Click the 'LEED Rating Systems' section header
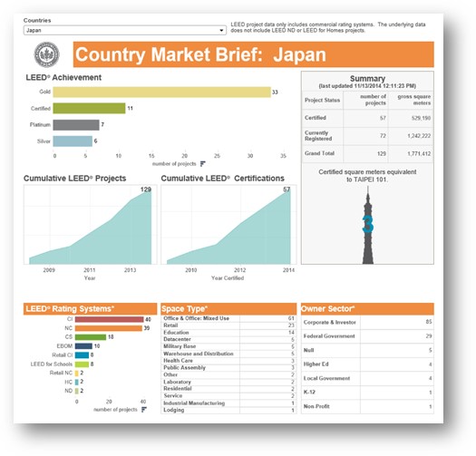 point(90,309)
